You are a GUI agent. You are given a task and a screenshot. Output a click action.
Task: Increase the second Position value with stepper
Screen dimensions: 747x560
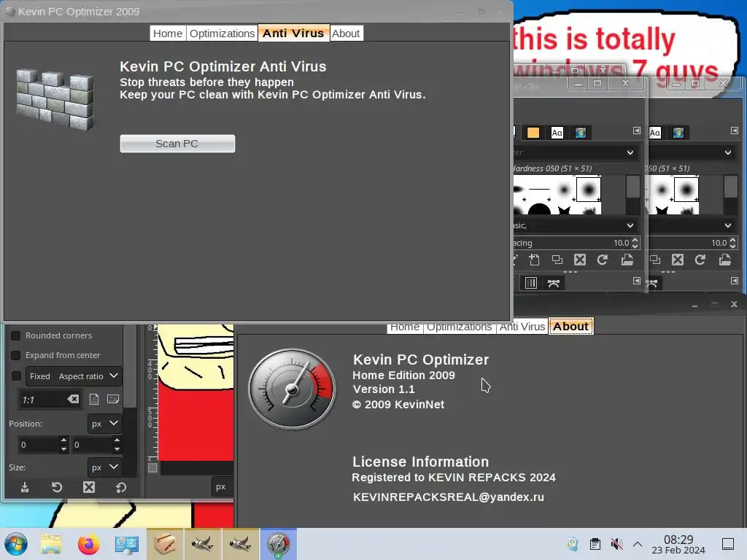[x=117, y=440]
